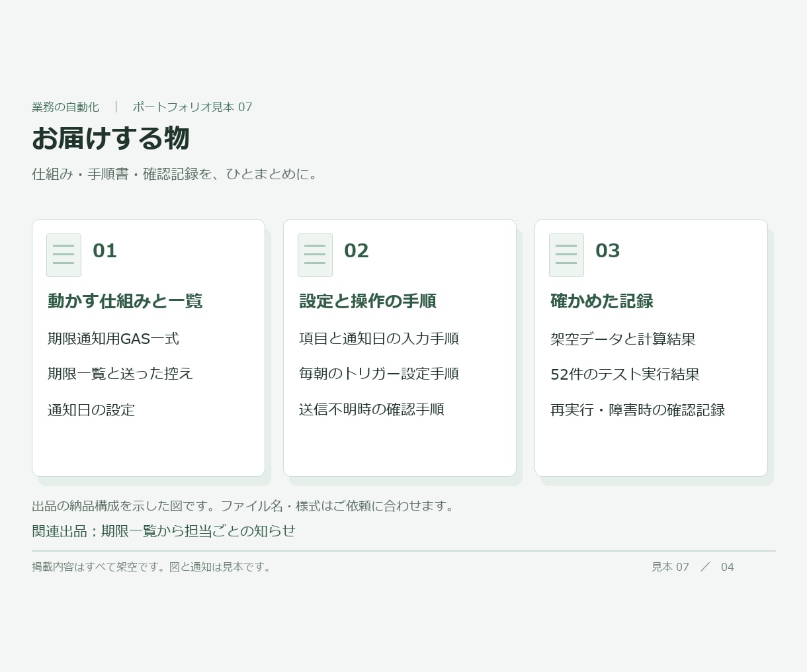The width and height of the screenshot is (807, 672).
Task: Select the card title 動かす仕組みと一覧
Action: pyautogui.click(x=125, y=301)
